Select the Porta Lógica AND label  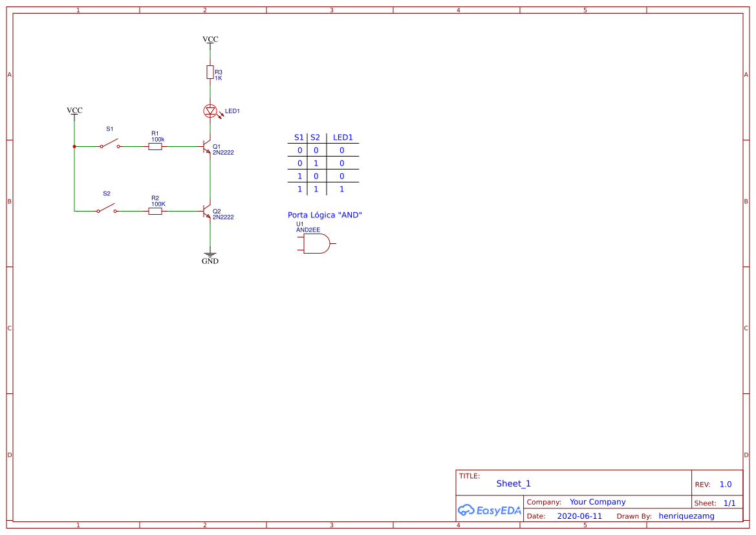[325, 214]
